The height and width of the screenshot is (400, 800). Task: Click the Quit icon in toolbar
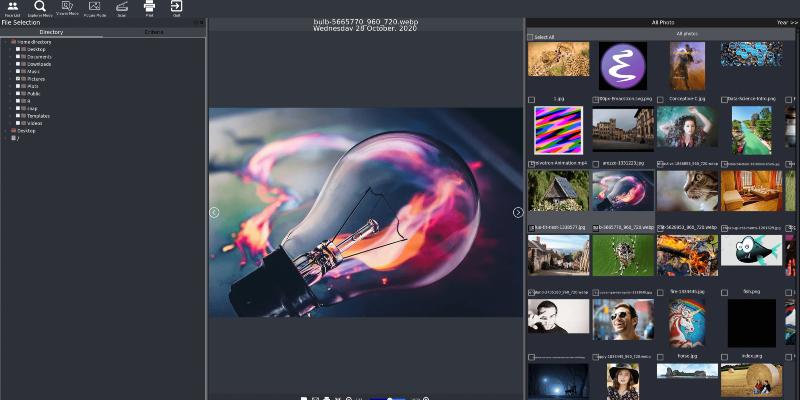(x=176, y=8)
